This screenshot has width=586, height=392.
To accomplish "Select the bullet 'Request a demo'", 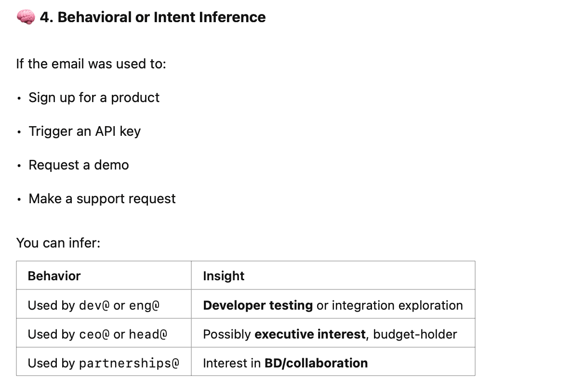I will 79,165.
